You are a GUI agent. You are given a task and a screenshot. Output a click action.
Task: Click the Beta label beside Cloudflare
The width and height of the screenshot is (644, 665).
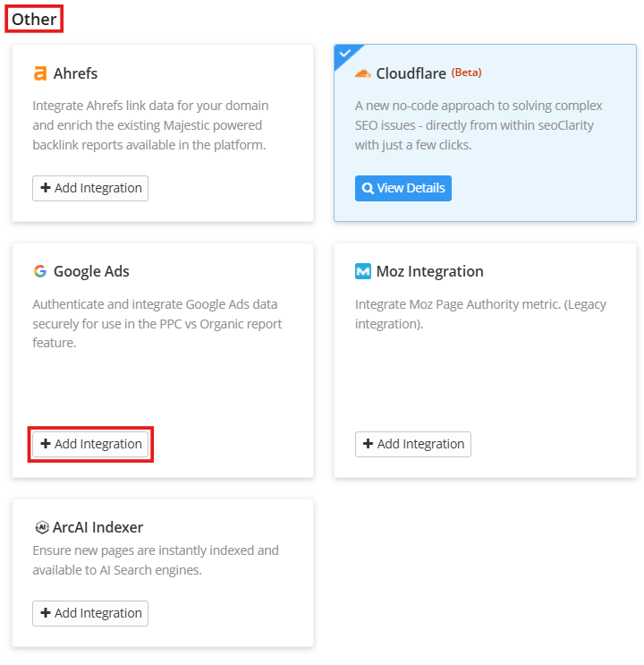tap(466, 72)
